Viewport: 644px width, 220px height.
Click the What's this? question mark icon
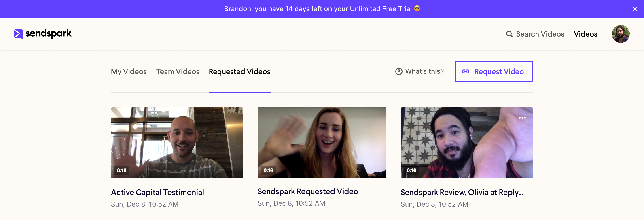[399, 72]
